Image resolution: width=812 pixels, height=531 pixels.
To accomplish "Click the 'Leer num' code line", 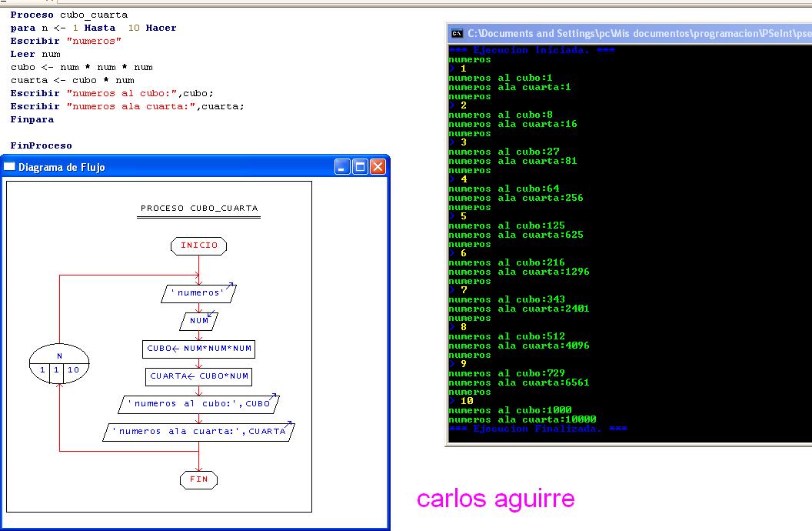I will pyautogui.click(x=35, y=54).
